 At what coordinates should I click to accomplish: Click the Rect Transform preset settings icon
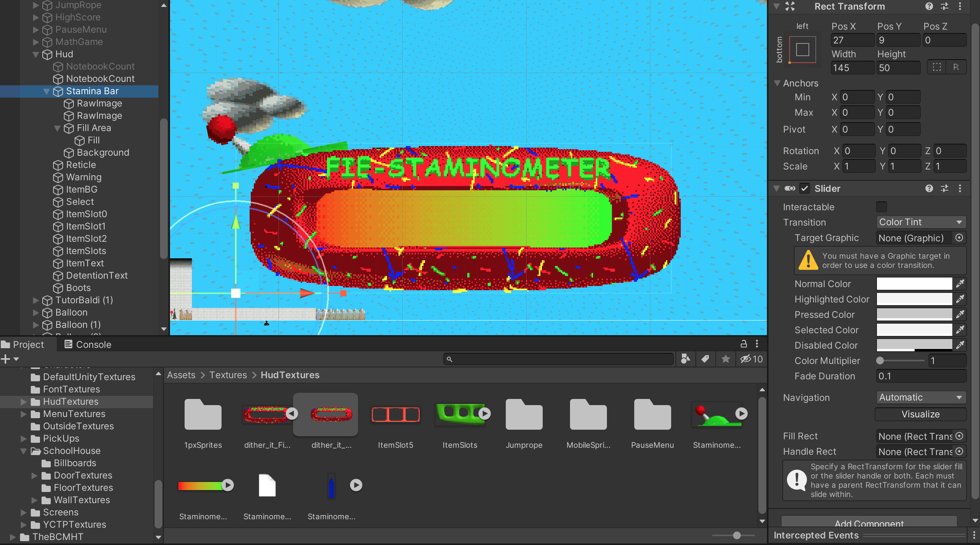point(944,6)
